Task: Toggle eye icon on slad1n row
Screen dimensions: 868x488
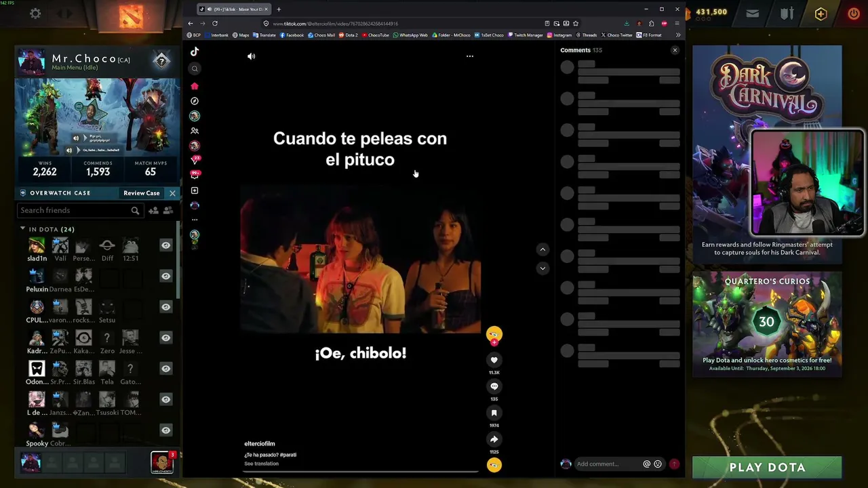Action: pos(165,245)
